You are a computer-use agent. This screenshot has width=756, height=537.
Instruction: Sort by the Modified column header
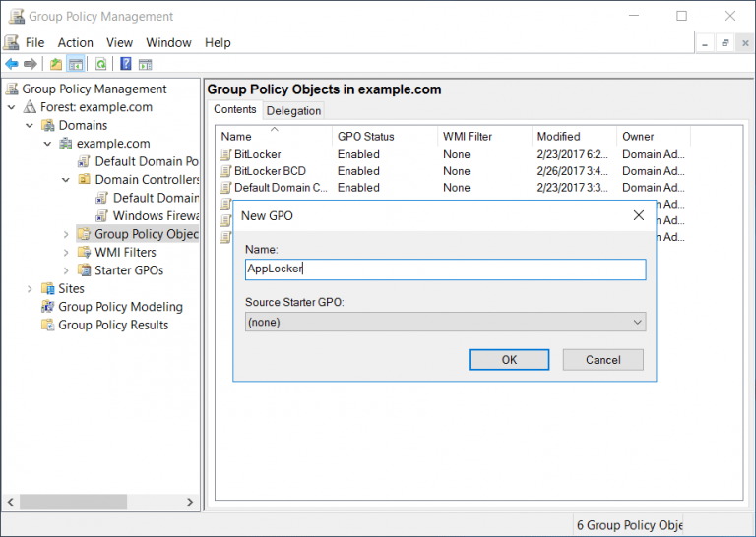[574, 137]
